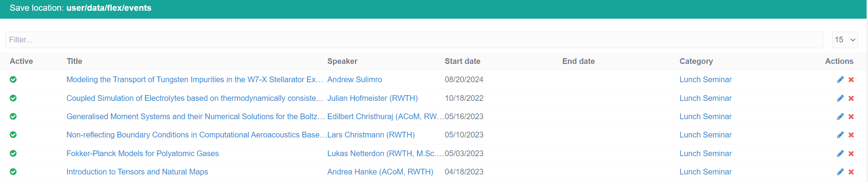Edit the Andrew Sulimro event with pencil icon

point(840,80)
